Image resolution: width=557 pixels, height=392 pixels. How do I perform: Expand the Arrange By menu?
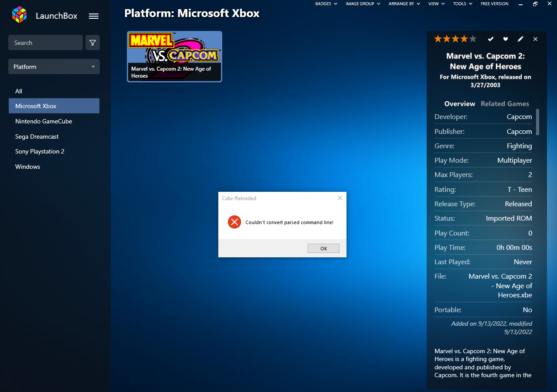tap(404, 4)
